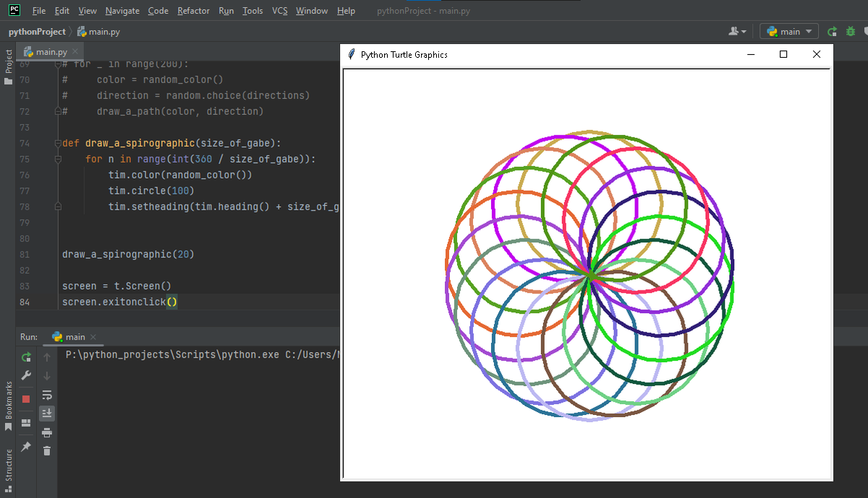868x498 pixels.
Task: Click the turtle feather icon in graphics window
Action: coord(351,54)
